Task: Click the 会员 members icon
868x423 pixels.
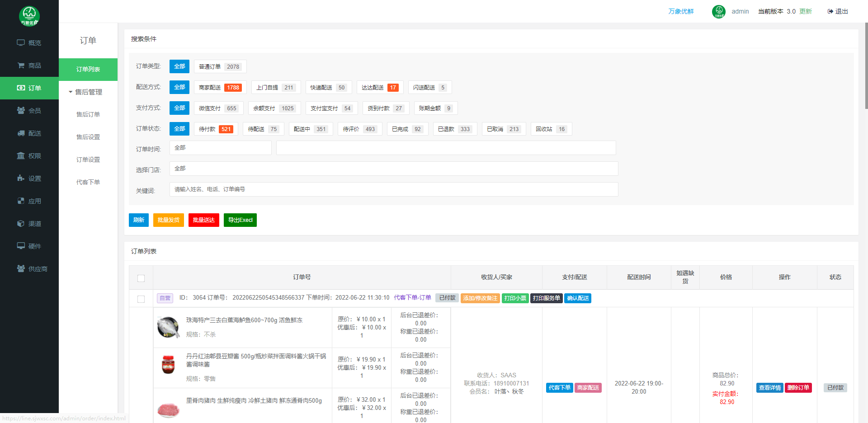Action: click(21, 111)
